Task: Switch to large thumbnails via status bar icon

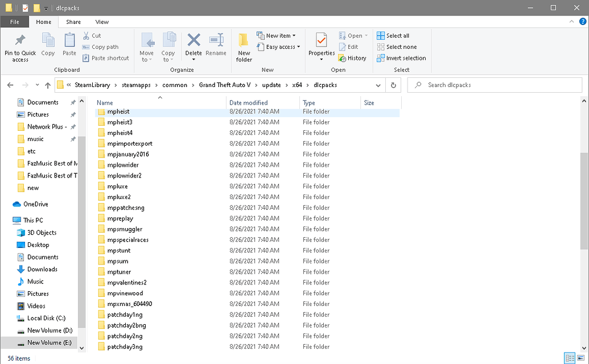Action: (x=581, y=358)
